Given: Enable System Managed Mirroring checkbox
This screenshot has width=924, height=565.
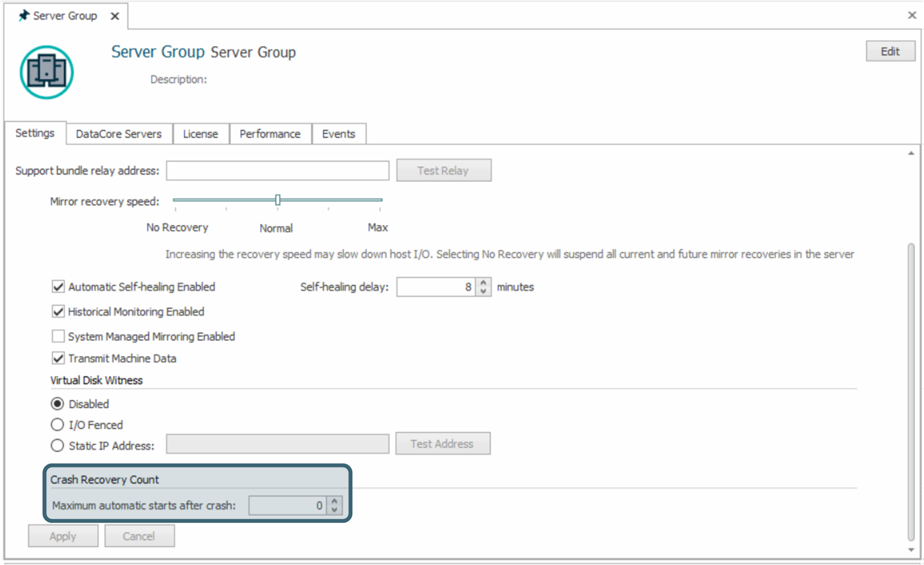Looking at the screenshot, I should (x=58, y=337).
